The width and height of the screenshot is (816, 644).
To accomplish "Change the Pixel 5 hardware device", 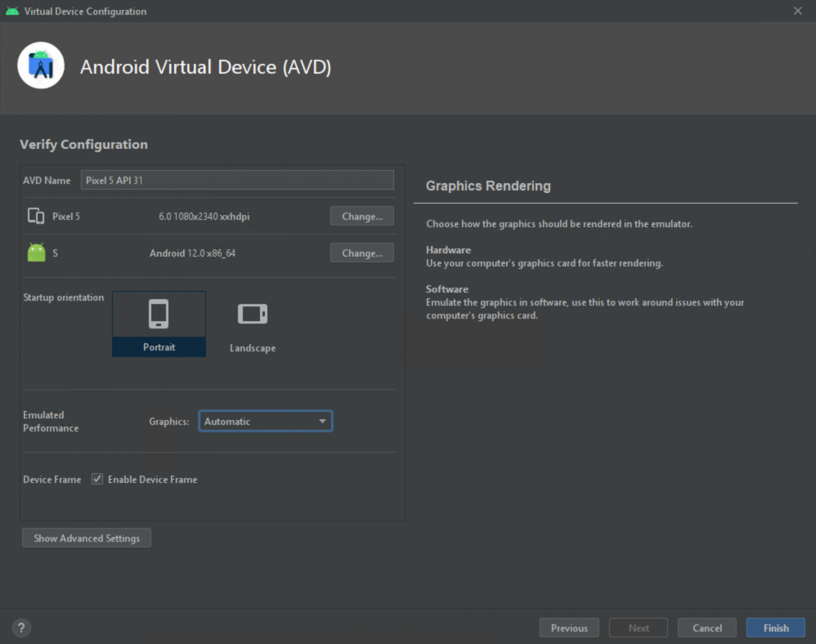I will click(362, 216).
